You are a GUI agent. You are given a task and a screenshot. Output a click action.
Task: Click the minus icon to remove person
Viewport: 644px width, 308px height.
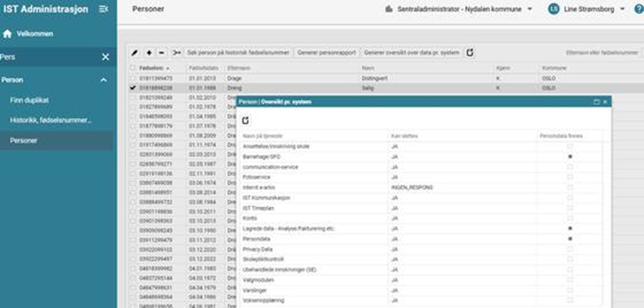(162, 53)
